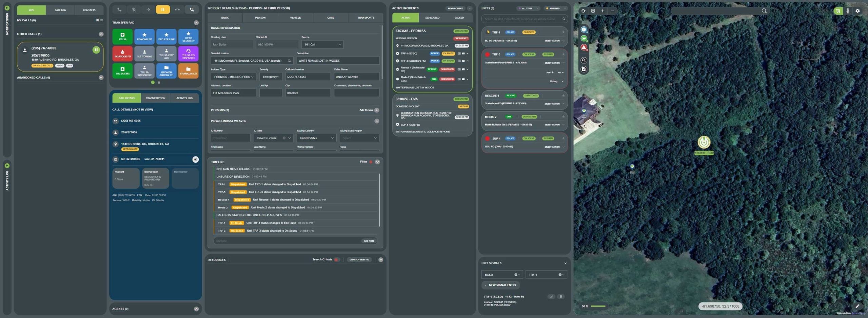Click the map refresh icon
The height and width of the screenshot is (318, 868).
click(583, 11)
